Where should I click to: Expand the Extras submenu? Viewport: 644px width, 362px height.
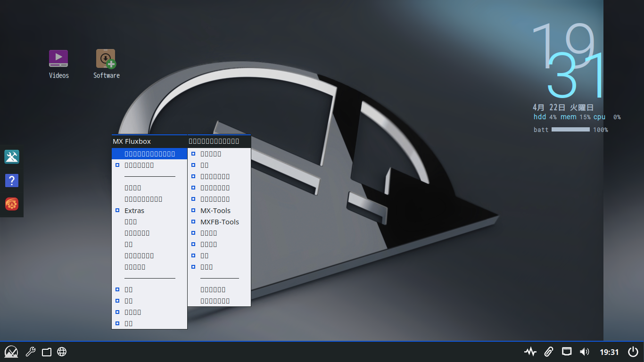point(134,211)
